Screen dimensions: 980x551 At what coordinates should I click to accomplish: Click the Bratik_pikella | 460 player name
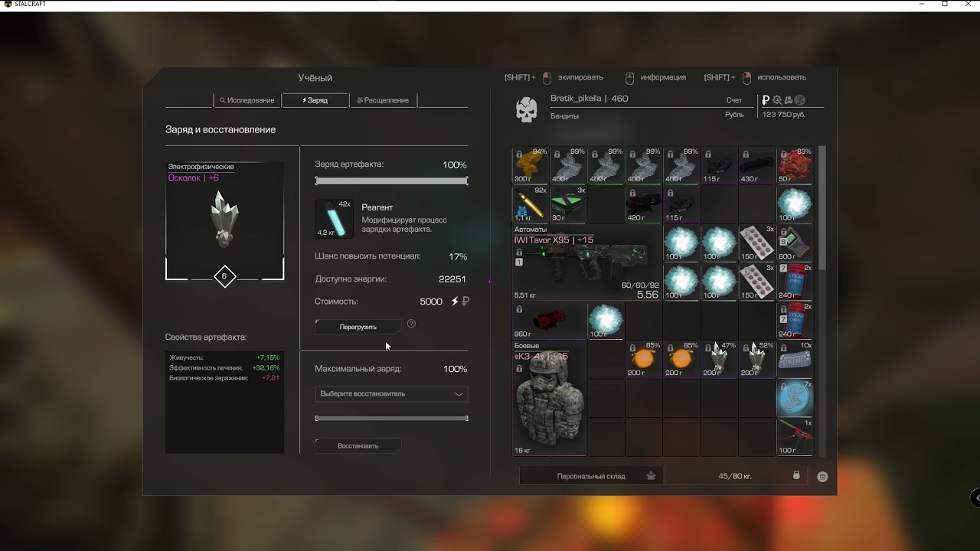[590, 99]
